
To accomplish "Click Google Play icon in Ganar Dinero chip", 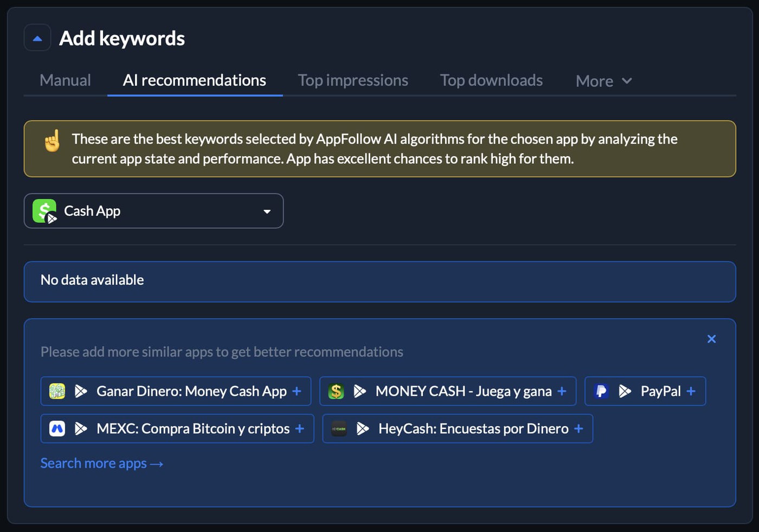I will pyautogui.click(x=81, y=391).
